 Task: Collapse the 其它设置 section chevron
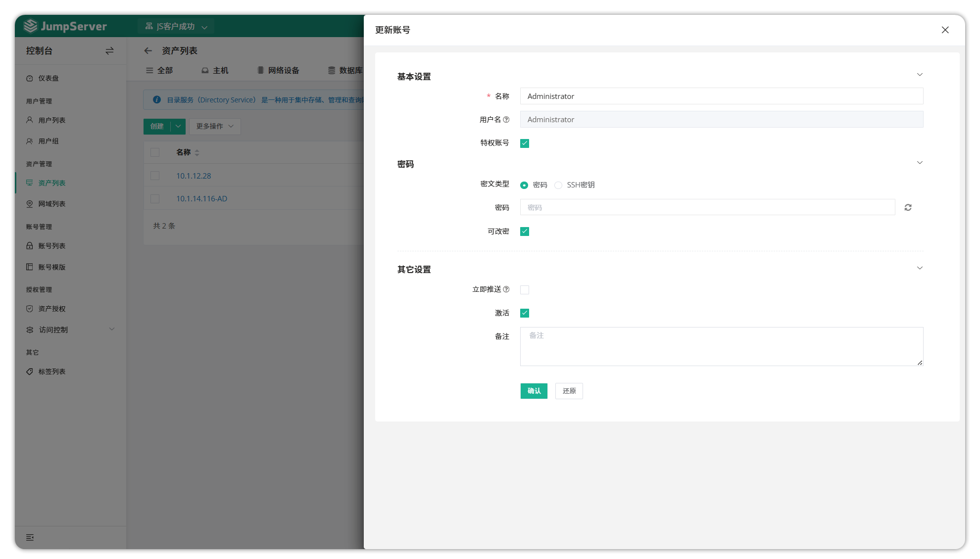tap(920, 268)
